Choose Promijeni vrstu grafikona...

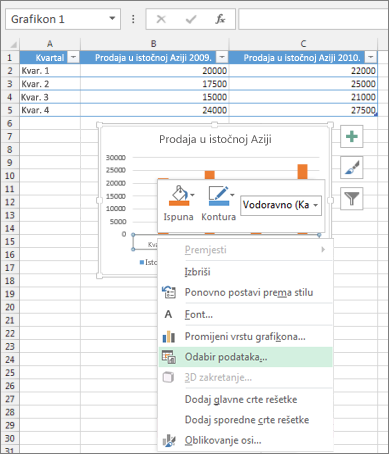[245, 336]
